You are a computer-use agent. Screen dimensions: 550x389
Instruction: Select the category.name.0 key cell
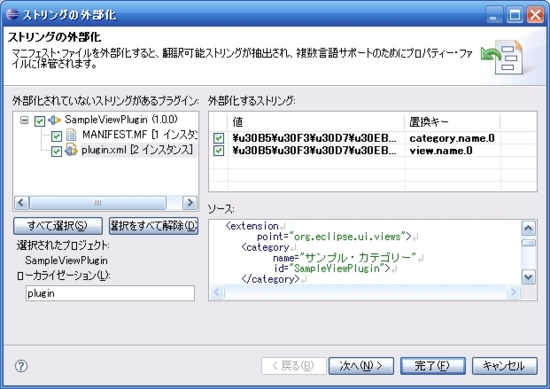[x=452, y=138]
